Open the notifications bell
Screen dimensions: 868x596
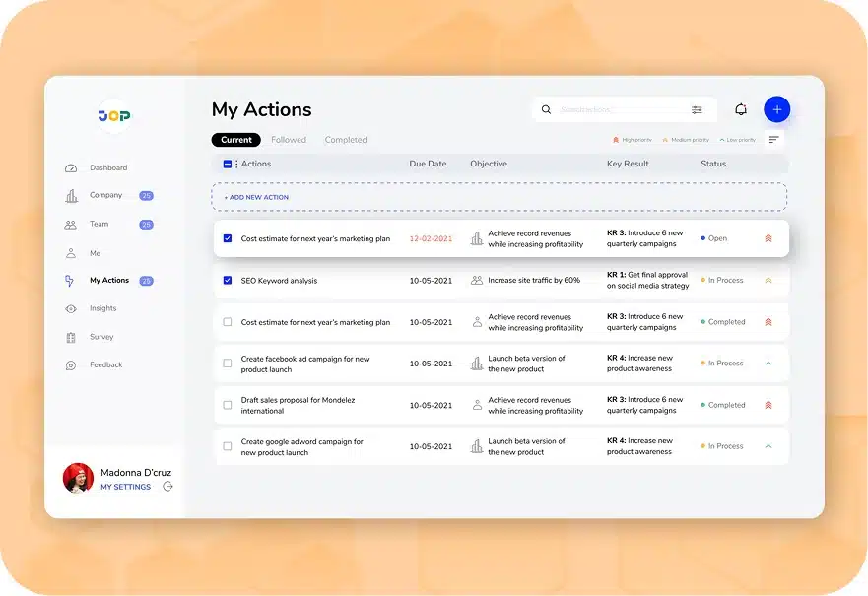click(x=741, y=109)
